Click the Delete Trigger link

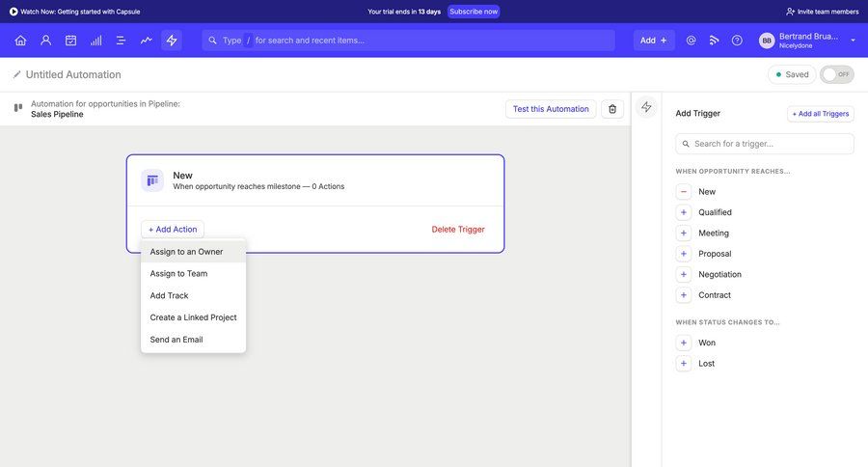point(458,230)
